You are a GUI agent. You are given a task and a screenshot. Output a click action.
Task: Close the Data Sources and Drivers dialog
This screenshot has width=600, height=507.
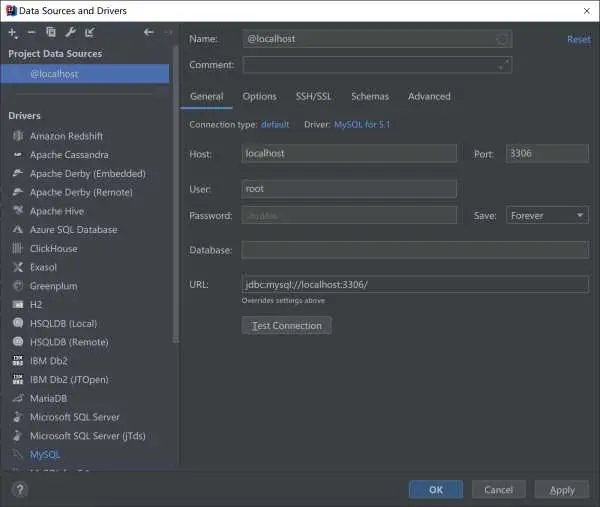click(x=587, y=11)
